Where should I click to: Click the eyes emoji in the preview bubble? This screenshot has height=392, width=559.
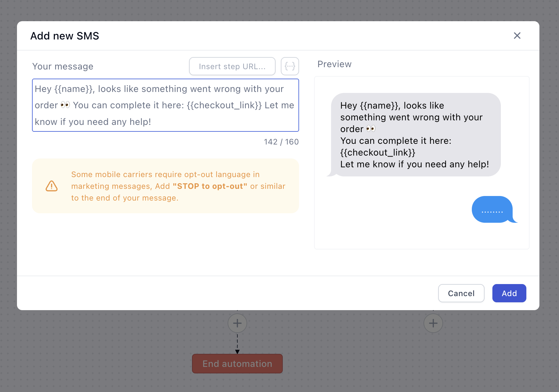(371, 129)
